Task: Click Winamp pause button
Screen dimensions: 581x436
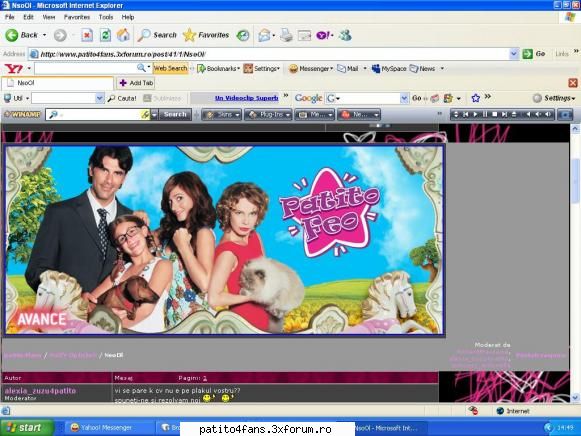Action: tap(485, 114)
